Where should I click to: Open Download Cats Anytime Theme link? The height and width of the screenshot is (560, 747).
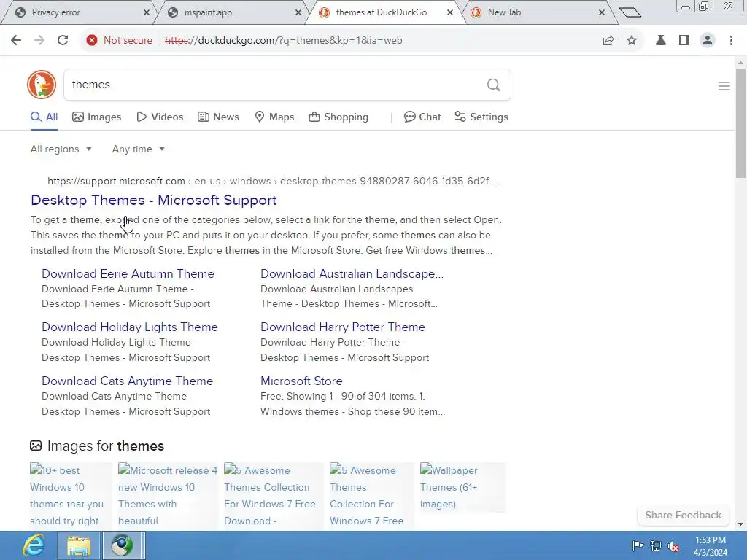click(127, 381)
